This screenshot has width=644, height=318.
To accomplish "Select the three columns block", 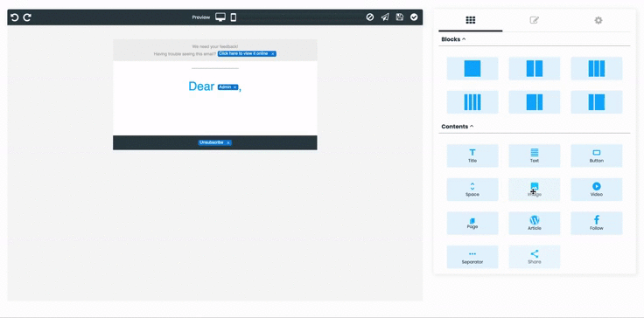I will 597,68.
